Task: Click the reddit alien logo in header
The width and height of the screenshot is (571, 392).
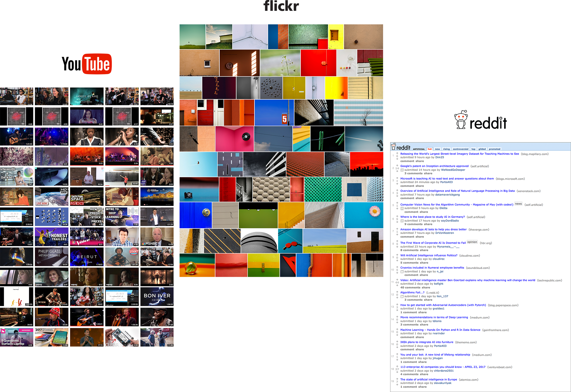Action: (x=393, y=147)
